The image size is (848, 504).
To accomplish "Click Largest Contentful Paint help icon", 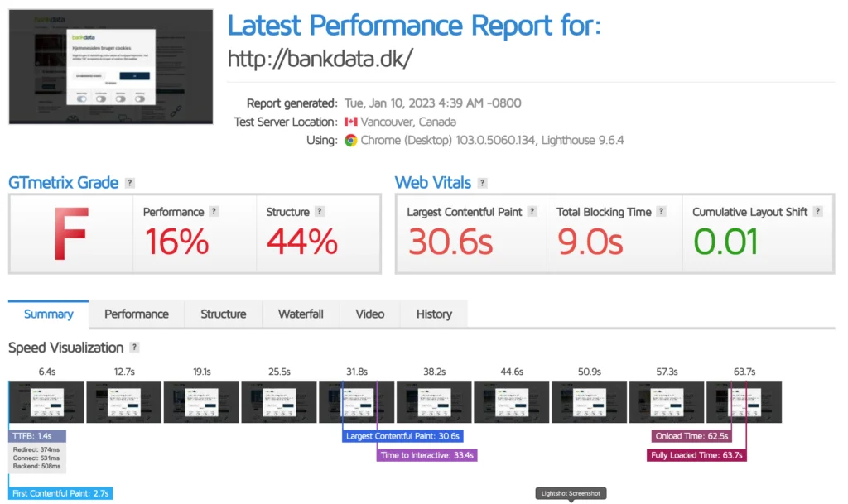I will click(532, 211).
